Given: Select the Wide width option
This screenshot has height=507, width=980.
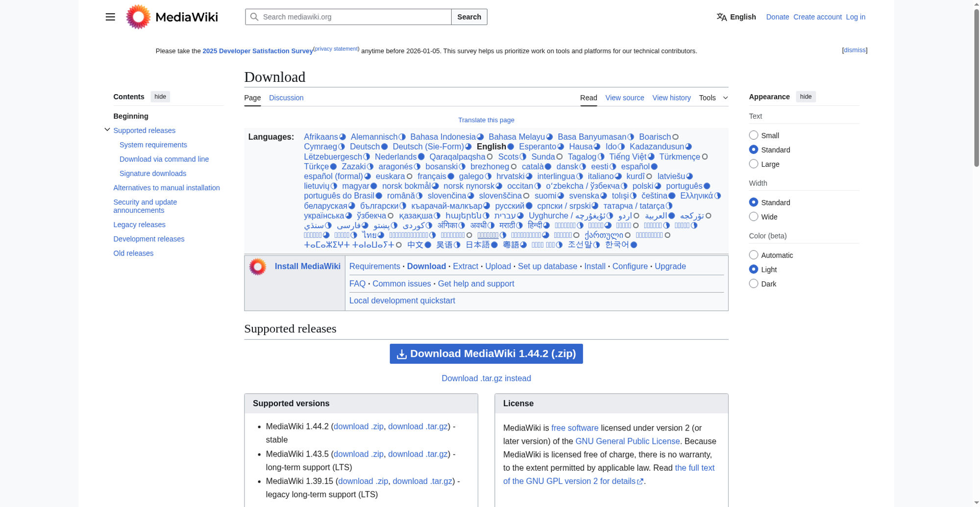Looking at the screenshot, I should point(754,217).
